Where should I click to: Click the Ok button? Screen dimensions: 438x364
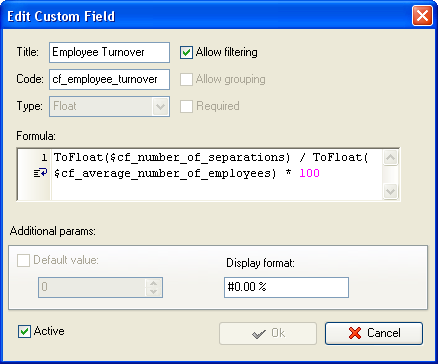coord(268,333)
